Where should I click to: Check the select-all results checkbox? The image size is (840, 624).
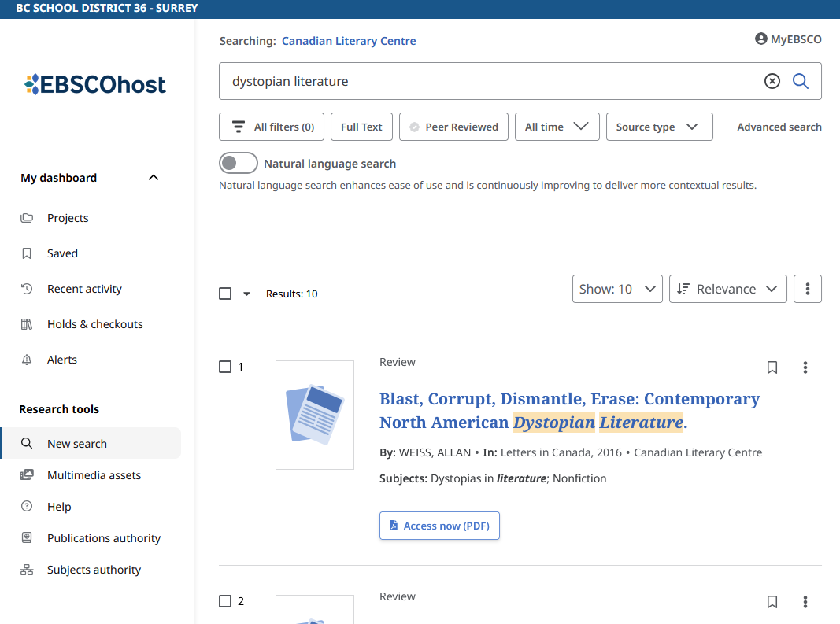point(225,294)
